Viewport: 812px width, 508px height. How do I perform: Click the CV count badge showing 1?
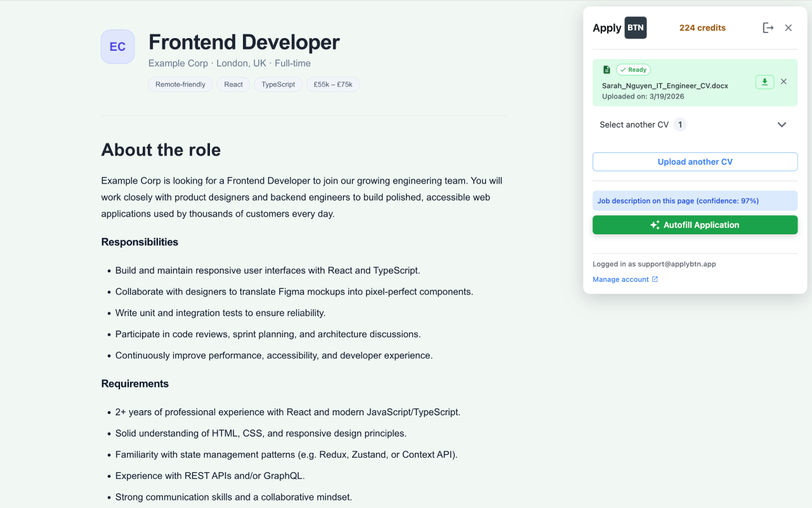tap(680, 124)
